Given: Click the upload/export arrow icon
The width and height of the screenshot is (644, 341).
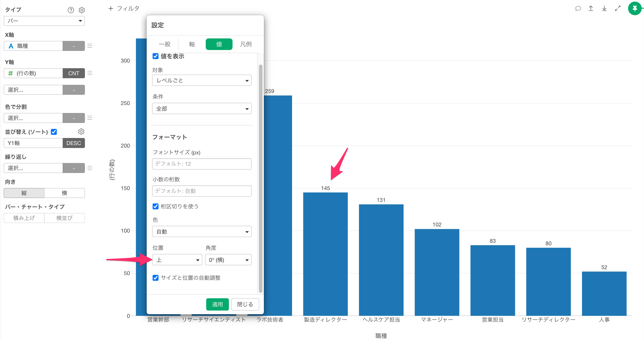Looking at the screenshot, I should 591,8.
